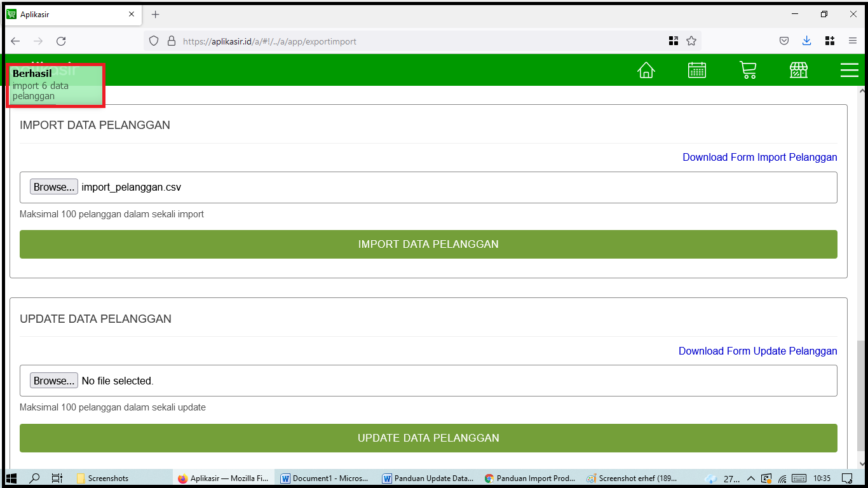This screenshot has width=868, height=488.
Task: Open the store icon in header
Action: [x=799, y=70]
